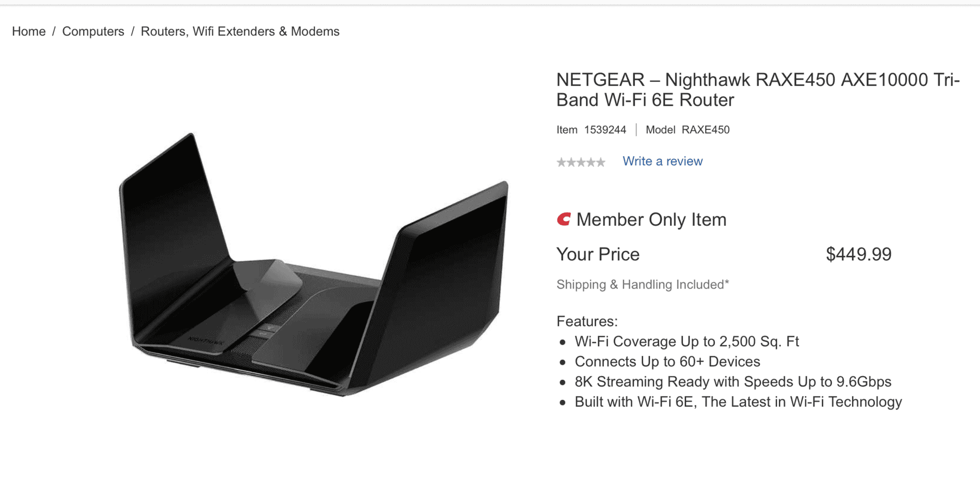980x488 pixels.
Task: Click the NETGEAR Nighthawk RAXE450 product title
Action: 758,90
